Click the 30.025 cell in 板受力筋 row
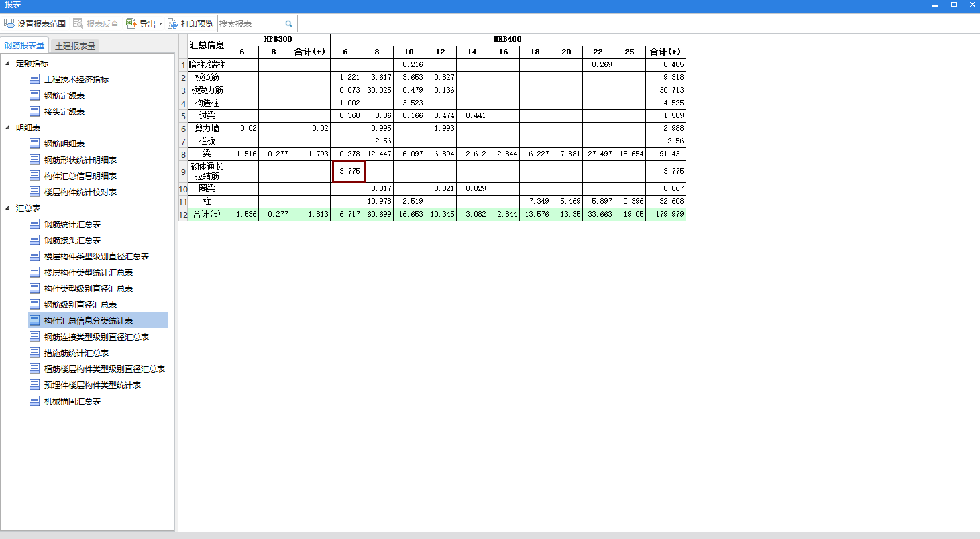 (x=378, y=91)
